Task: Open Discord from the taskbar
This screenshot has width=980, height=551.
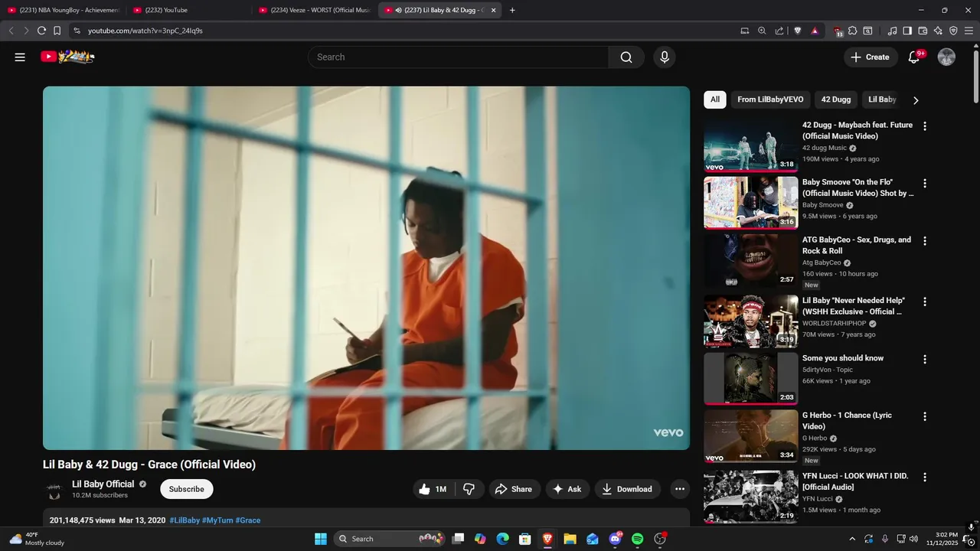Action: coord(616,539)
